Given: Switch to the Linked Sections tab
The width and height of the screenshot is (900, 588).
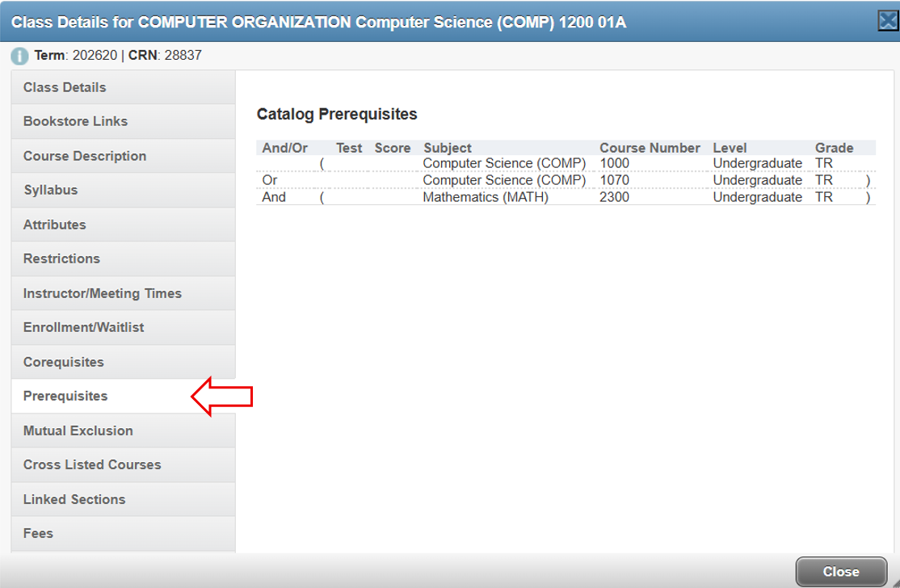Looking at the screenshot, I should [74, 499].
